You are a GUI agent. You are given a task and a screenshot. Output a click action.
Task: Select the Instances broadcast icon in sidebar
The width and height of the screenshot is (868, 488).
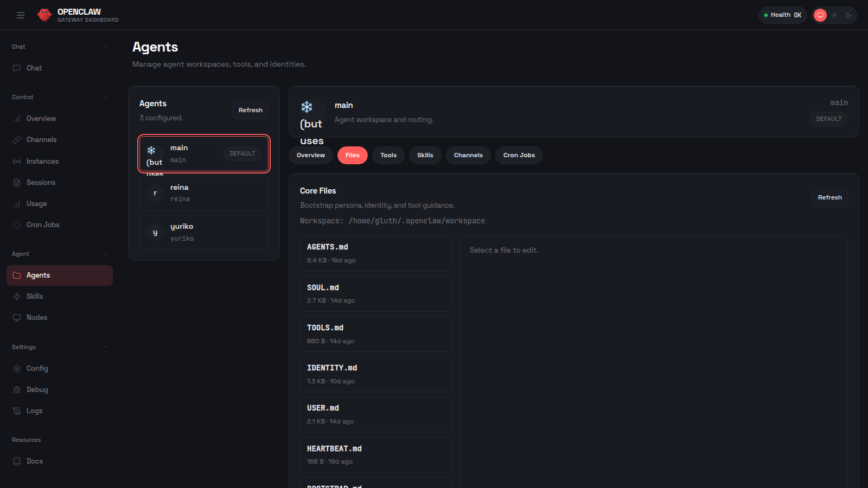[x=17, y=161]
